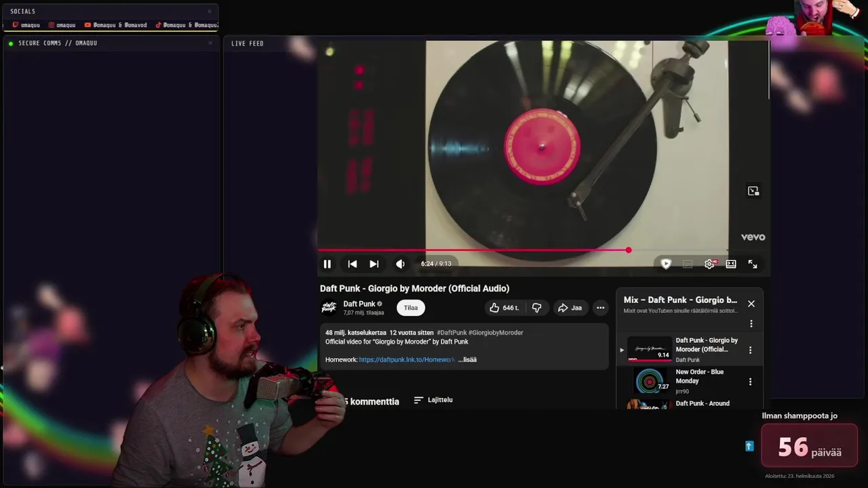
Task: Open the #GiorgiobyMoroder hashtag link
Action: [496, 333]
